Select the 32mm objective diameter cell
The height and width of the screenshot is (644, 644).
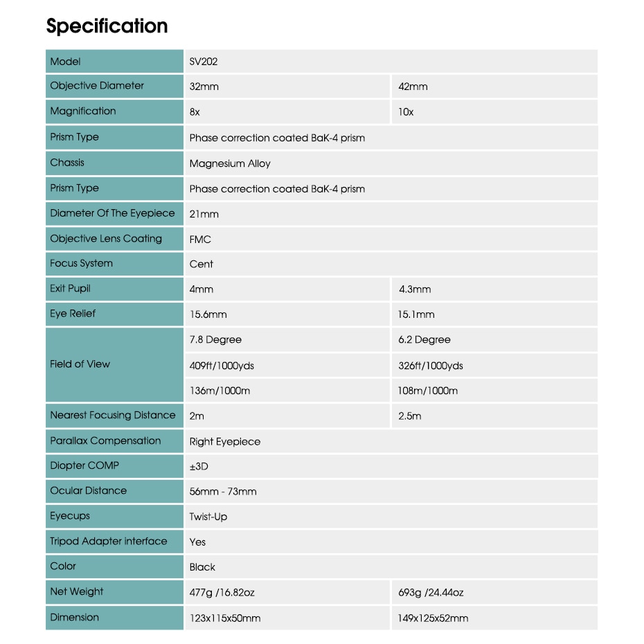[287, 87]
